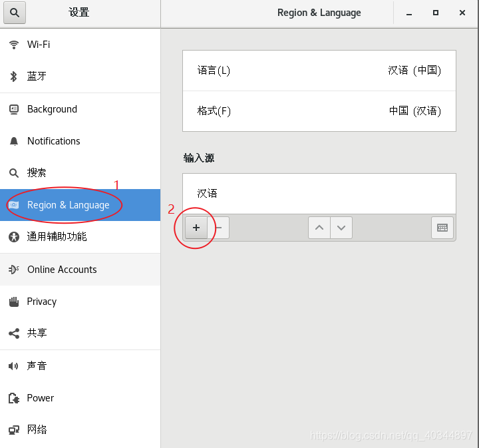Open Wi-Fi settings panel
The image size is (479, 448).
[x=80, y=45]
